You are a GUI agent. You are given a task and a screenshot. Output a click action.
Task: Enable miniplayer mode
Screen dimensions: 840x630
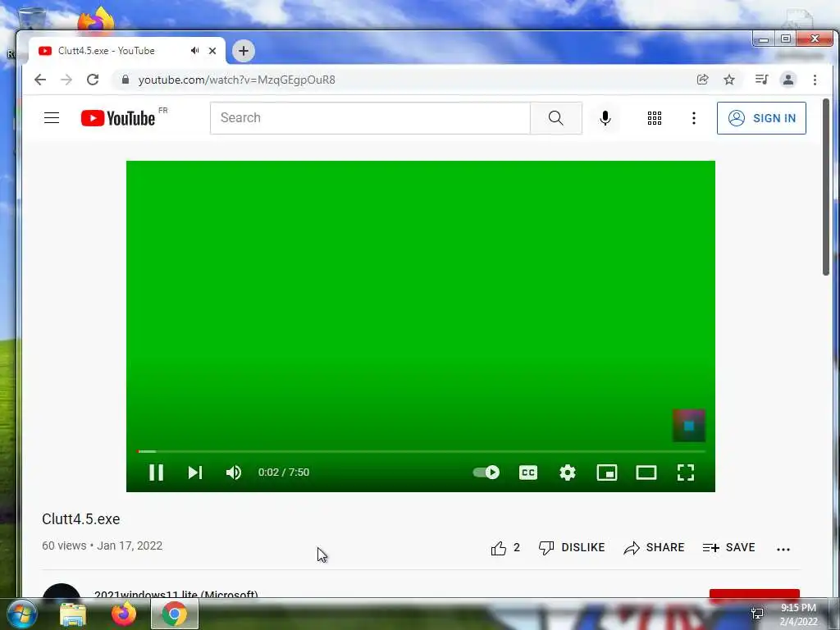tap(607, 472)
